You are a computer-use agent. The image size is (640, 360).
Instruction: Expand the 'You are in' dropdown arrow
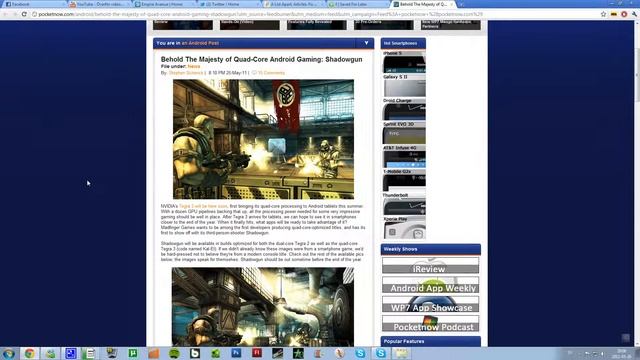(x=366, y=43)
